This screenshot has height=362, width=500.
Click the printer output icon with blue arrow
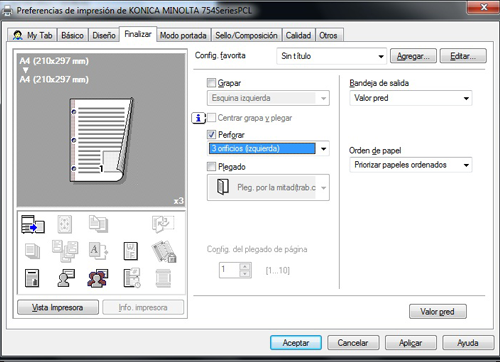33,224
